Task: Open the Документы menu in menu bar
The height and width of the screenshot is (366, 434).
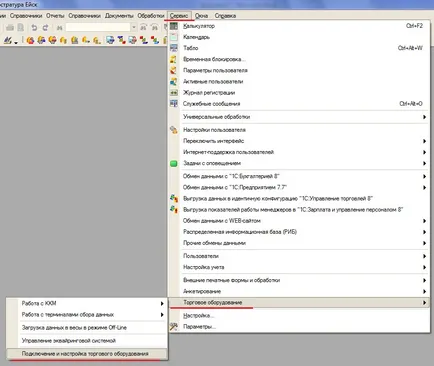Action: [119, 16]
